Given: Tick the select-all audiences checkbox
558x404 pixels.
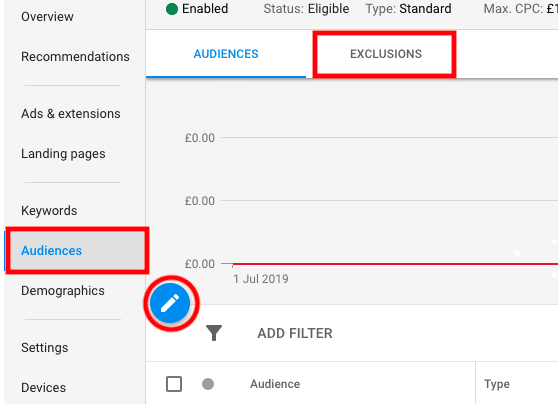Looking at the screenshot, I should pos(174,384).
